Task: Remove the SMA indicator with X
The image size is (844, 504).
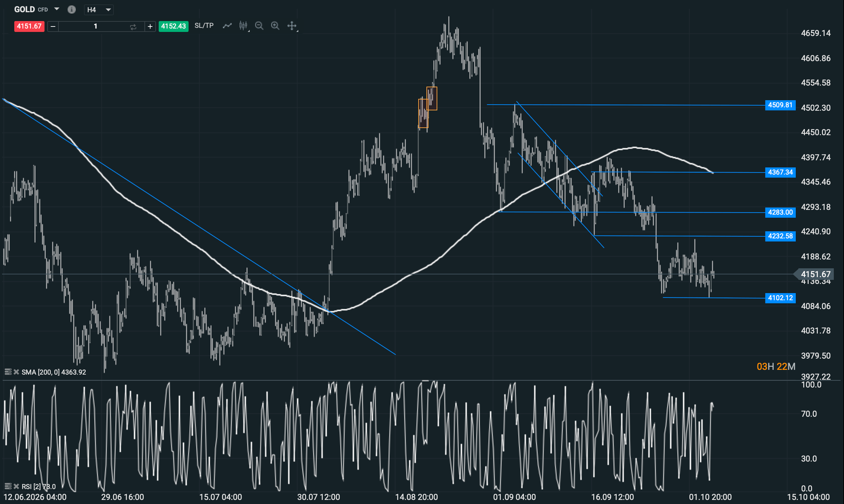Action: tap(16, 372)
